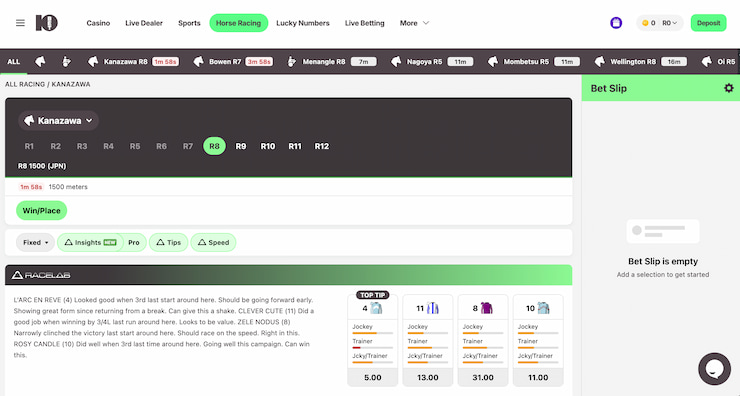Click the Deposit button

pos(708,23)
